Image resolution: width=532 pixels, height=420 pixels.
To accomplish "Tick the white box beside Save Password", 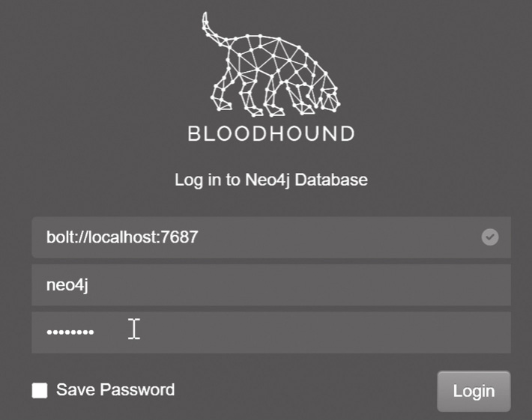I will [40, 391].
